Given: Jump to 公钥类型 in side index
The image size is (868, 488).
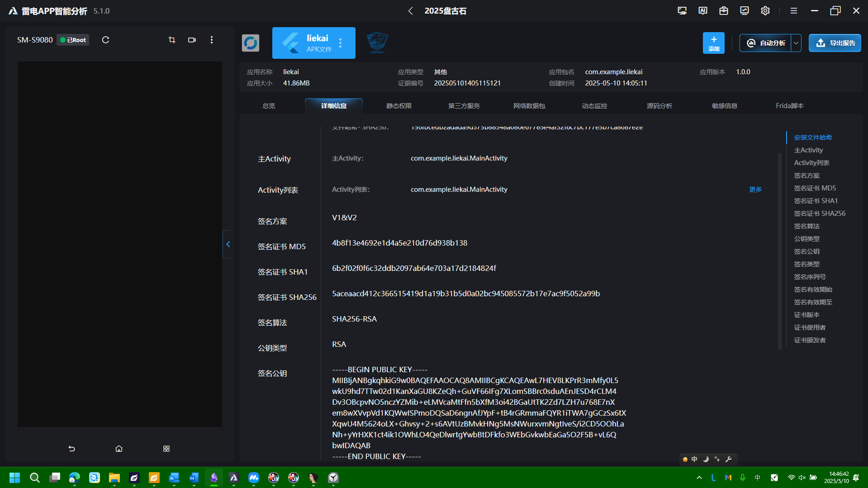Looking at the screenshot, I should [806, 239].
